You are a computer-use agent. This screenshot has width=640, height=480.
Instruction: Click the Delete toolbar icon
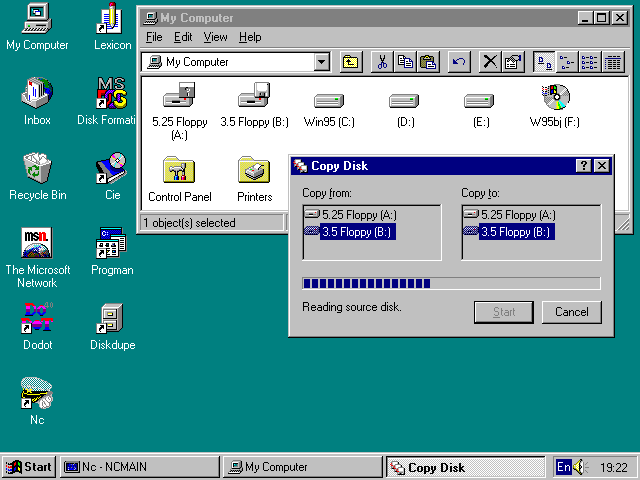[490, 62]
